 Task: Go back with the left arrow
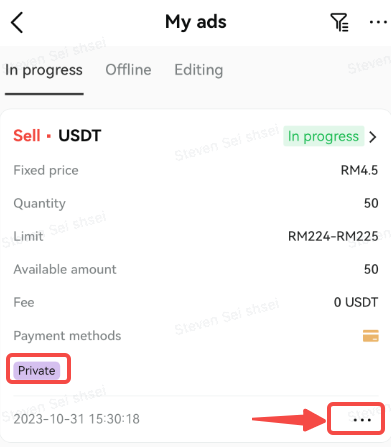17,22
